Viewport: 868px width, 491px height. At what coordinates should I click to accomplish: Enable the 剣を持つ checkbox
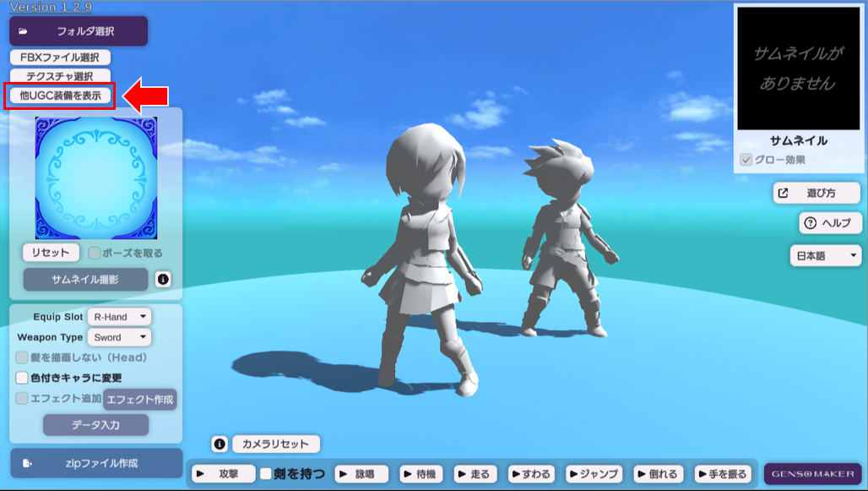click(x=266, y=474)
